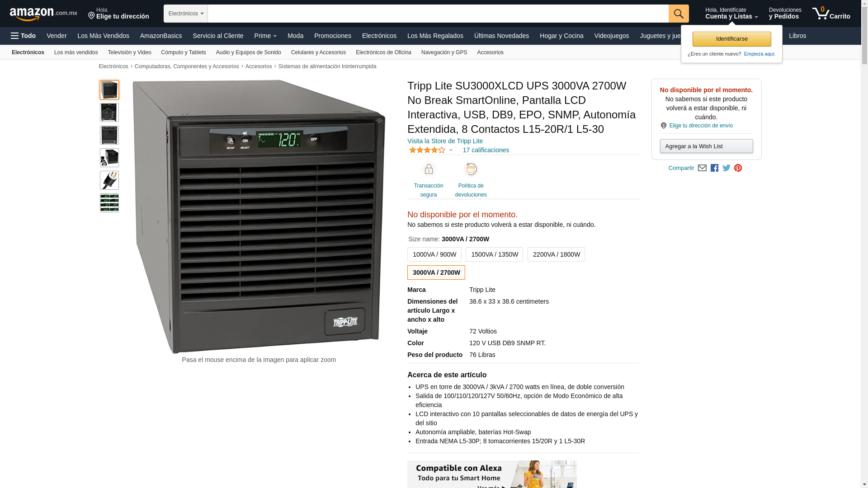Click the yellow Identificarse button
Screen dimensions: 868x488
coord(732,39)
